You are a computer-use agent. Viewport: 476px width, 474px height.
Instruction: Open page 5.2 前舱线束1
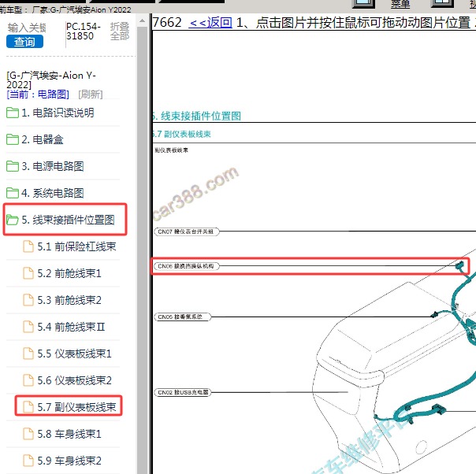[x=69, y=273]
